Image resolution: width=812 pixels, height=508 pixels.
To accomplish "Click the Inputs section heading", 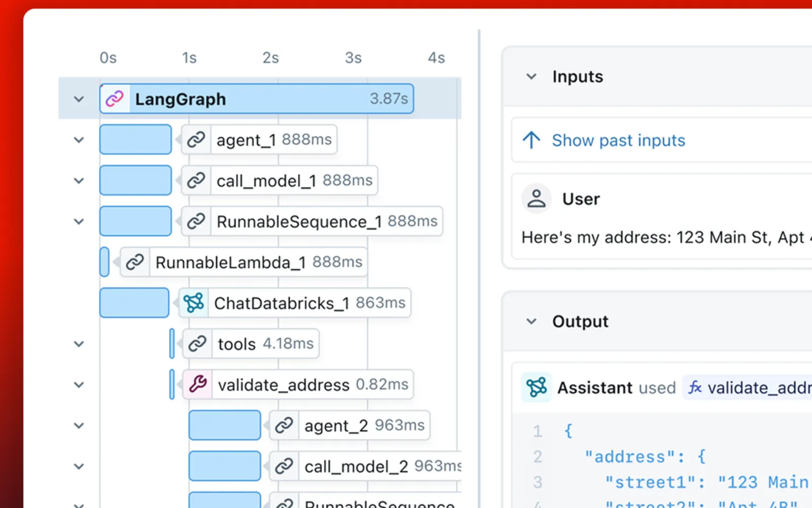I will coord(578,77).
